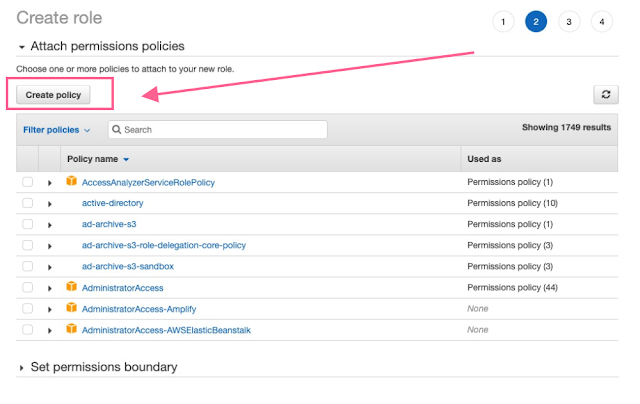The image size is (640, 404).
Task: Select the ad-archive-s3 policy checkbox
Action: 28,224
